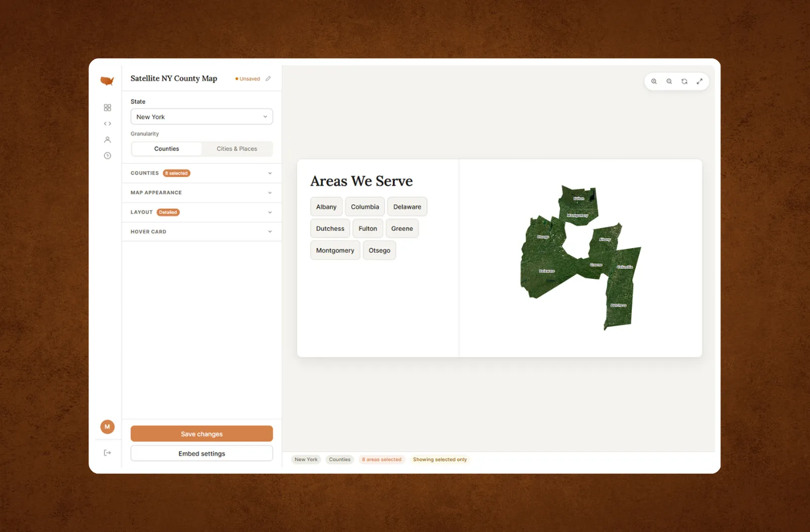Click the orange USA map logo

pyautogui.click(x=107, y=80)
